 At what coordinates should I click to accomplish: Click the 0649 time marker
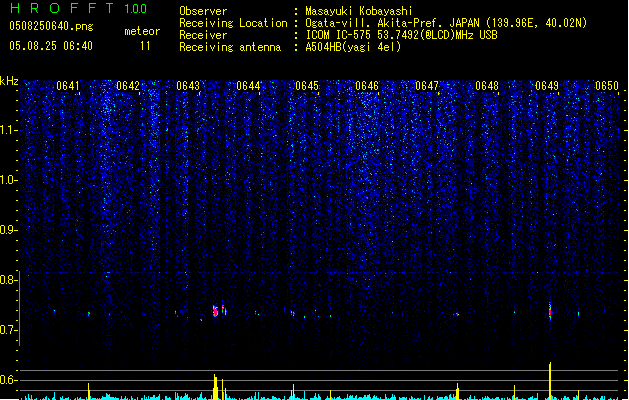pyautogui.click(x=547, y=86)
